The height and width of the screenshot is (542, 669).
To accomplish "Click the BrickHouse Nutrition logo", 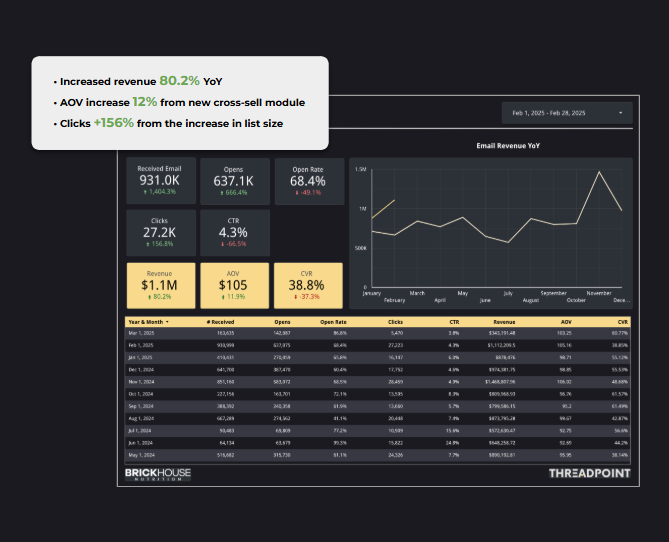I will click(x=158, y=473).
